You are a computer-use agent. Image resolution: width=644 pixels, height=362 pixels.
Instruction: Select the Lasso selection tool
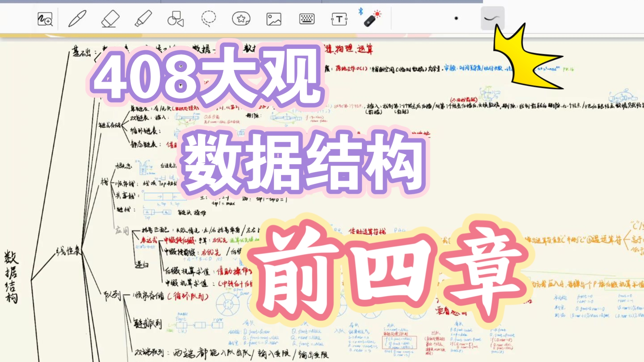[x=208, y=19]
